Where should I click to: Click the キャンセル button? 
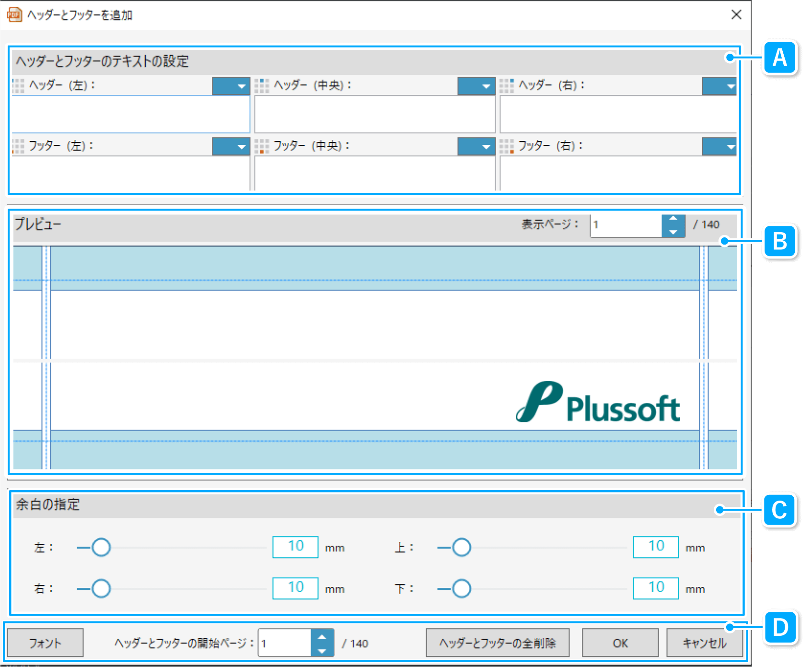coord(705,643)
